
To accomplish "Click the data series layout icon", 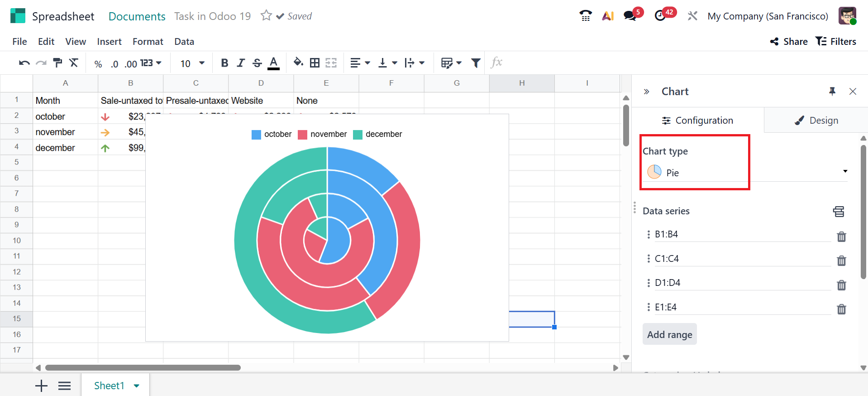I will click(839, 211).
